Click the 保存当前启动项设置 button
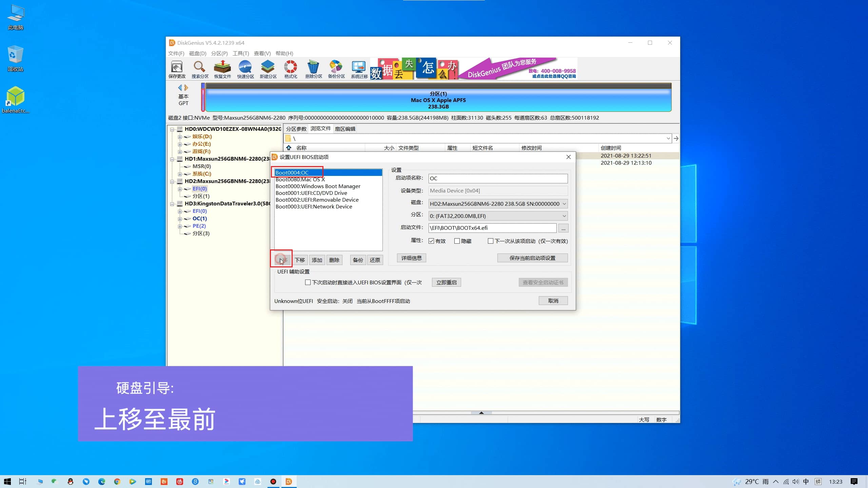This screenshot has width=868, height=488. point(532,258)
